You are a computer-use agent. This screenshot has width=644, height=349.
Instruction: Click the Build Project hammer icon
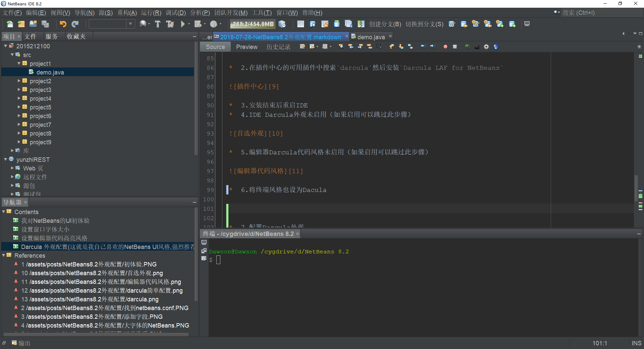pyautogui.click(x=158, y=24)
